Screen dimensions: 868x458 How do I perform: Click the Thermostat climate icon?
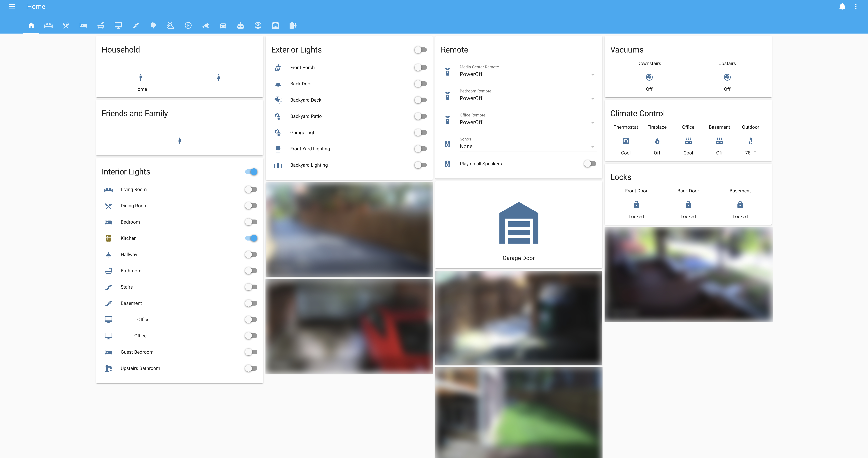[x=625, y=141]
